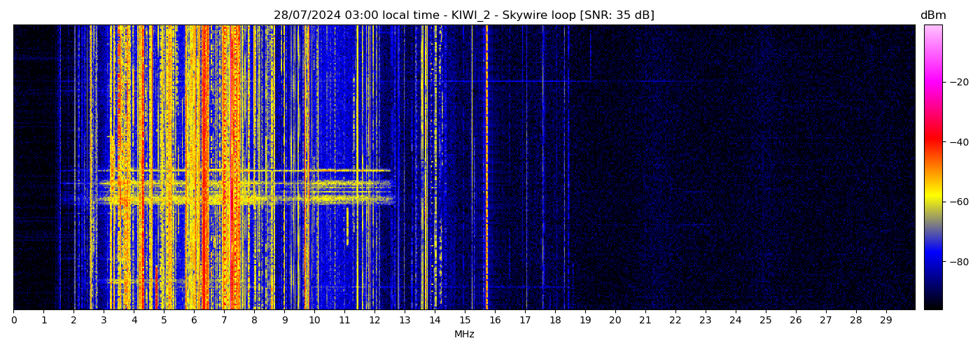Click the MHz x-axis label
Screen dimensions: 980x350
463,335
